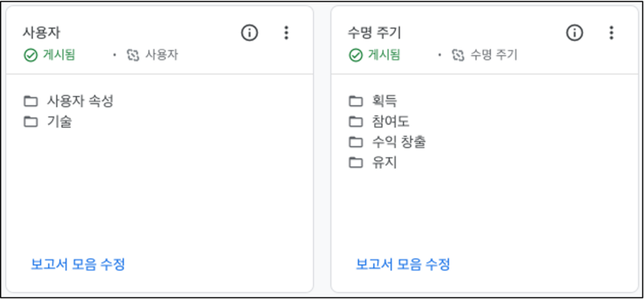Open the 획득 folder
Viewport: 644px width, 299px height.
(x=373, y=101)
